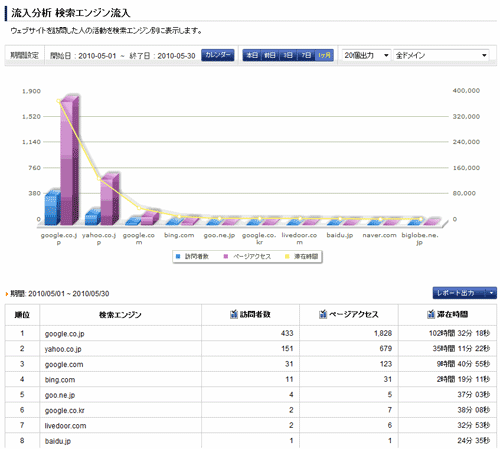The height and width of the screenshot is (449, 500).
Task: Click the 訪問者数 column header label
Action: pyautogui.click(x=255, y=314)
